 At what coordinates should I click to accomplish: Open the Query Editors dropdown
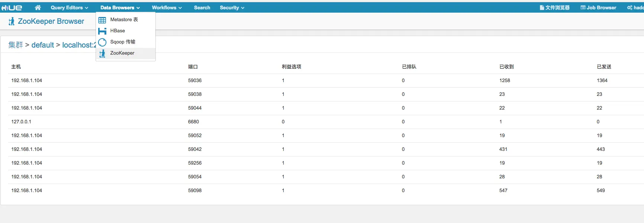tap(70, 7)
